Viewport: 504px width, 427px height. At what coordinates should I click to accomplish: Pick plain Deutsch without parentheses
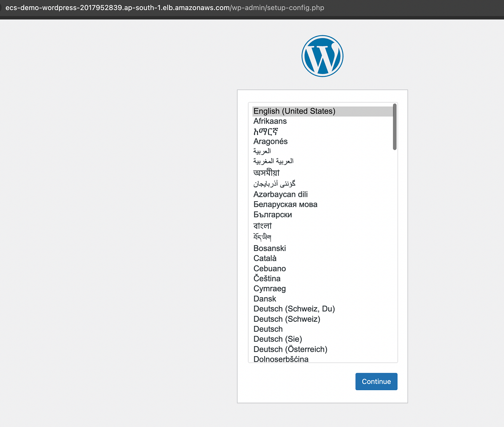coord(323,329)
